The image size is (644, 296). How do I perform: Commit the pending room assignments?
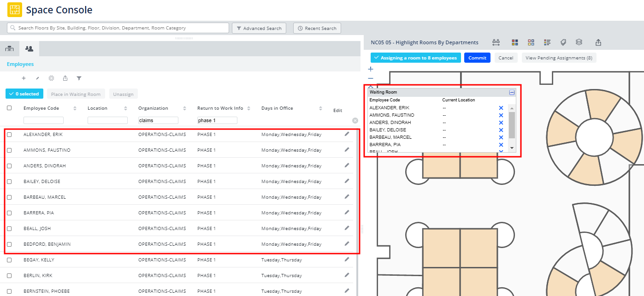point(477,58)
